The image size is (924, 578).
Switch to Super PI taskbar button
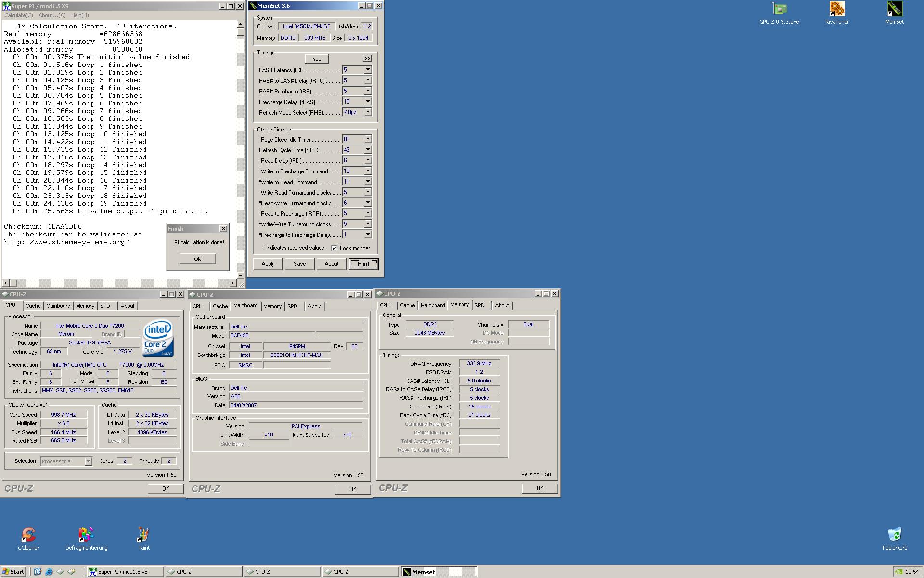pyautogui.click(x=125, y=572)
